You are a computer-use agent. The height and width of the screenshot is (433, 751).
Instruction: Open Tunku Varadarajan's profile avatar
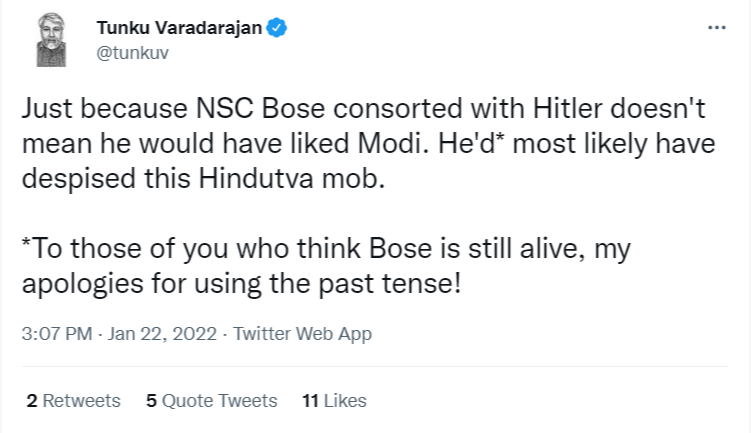coord(52,40)
